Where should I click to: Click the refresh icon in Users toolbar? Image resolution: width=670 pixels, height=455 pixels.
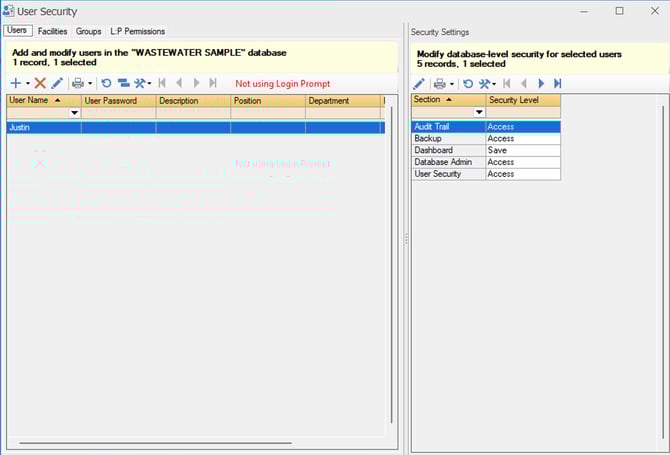coord(106,83)
